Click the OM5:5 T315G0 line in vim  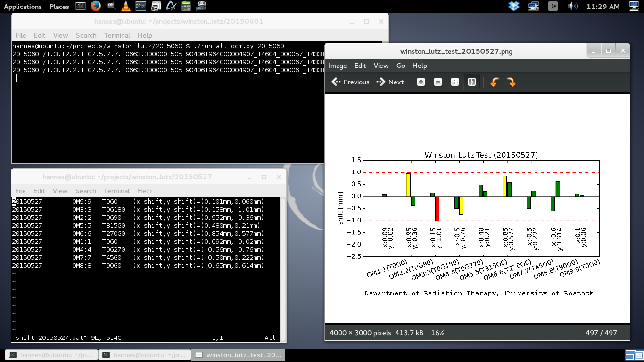pyautogui.click(x=136, y=226)
